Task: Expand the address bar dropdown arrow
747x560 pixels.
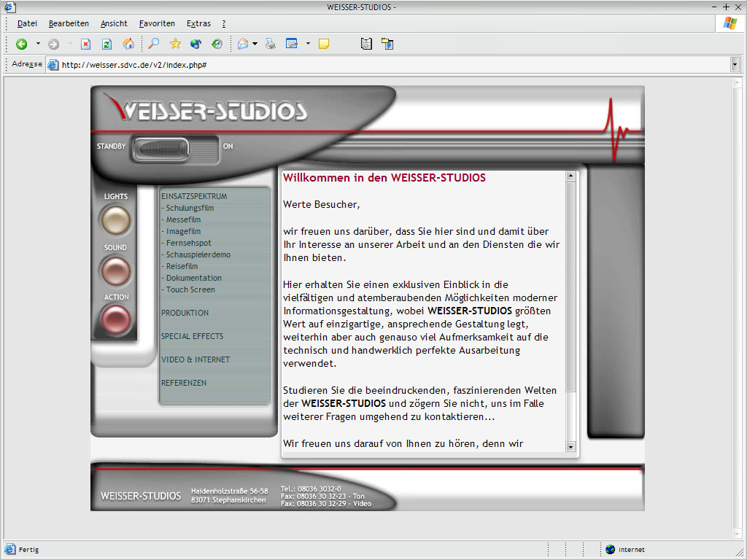Action: tap(735, 65)
